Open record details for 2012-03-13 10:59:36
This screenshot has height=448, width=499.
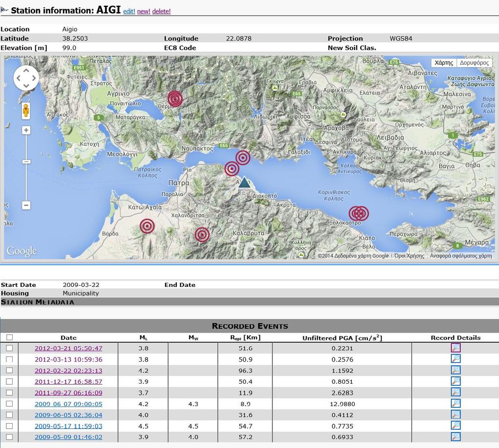[x=456, y=359]
